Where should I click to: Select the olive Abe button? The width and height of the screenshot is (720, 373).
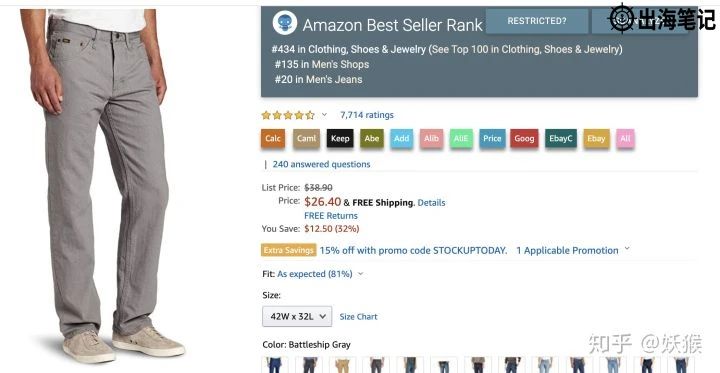pyautogui.click(x=372, y=138)
